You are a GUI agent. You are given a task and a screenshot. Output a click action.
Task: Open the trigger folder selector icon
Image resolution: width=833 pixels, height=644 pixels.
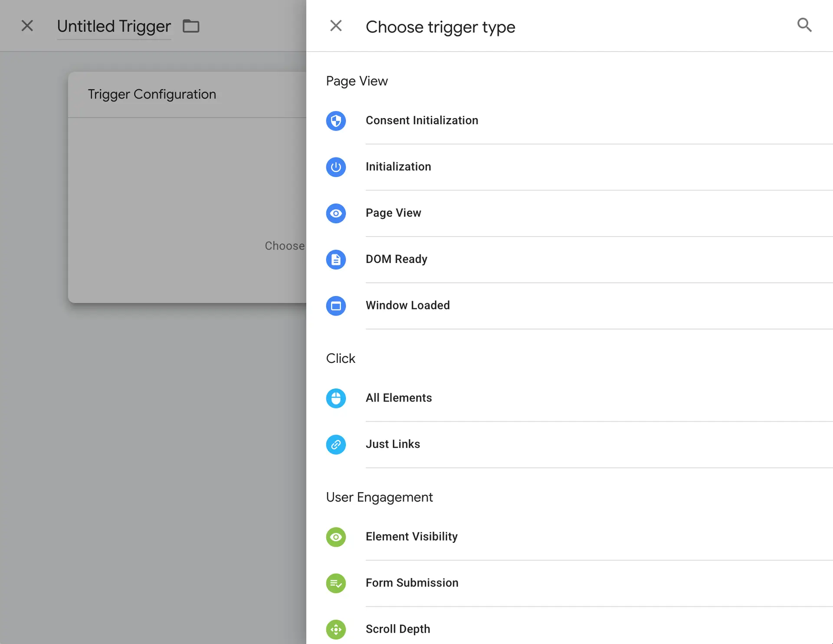click(191, 26)
